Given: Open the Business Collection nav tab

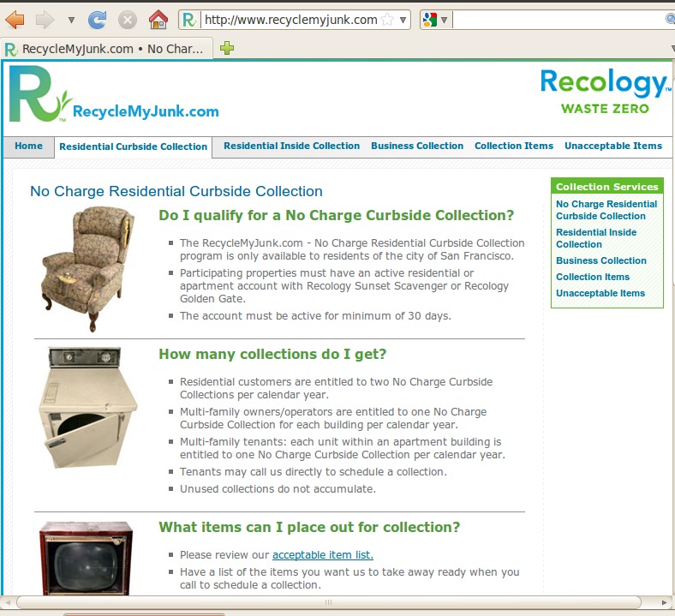Looking at the screenshot, I should [417, 146].
